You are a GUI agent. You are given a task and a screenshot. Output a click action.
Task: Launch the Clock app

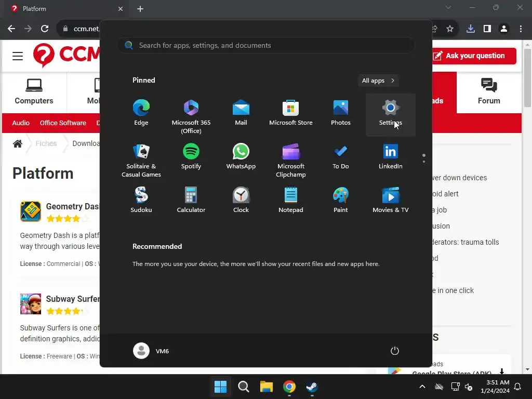click(x=241, y=200)
